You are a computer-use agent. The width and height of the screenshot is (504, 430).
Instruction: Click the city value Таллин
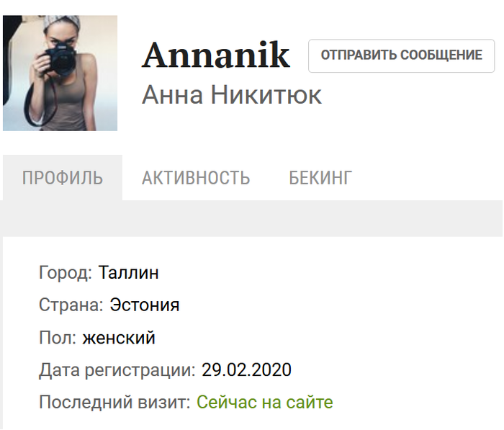coord(128,273)
